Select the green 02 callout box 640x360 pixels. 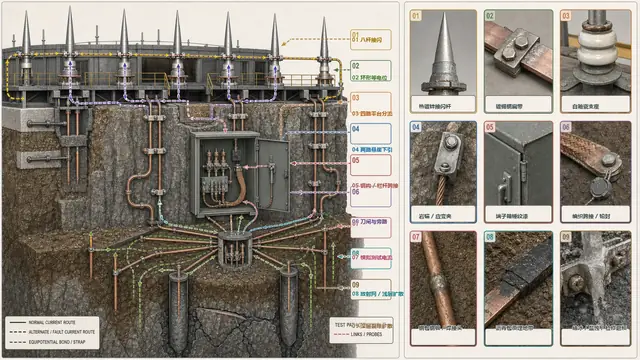pos(371,71)
